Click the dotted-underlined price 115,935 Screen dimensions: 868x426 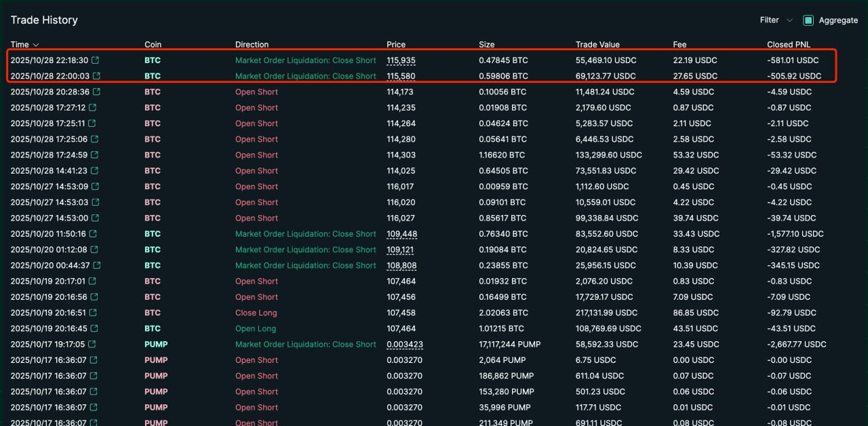(401, 60)
